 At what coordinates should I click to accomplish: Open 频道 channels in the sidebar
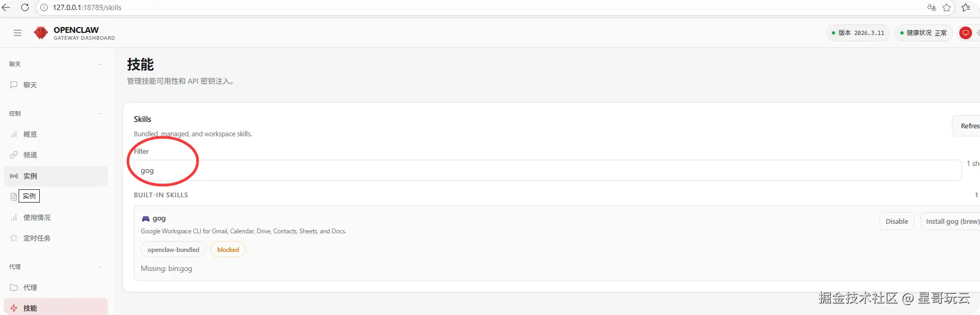click(x=30, y=155)
